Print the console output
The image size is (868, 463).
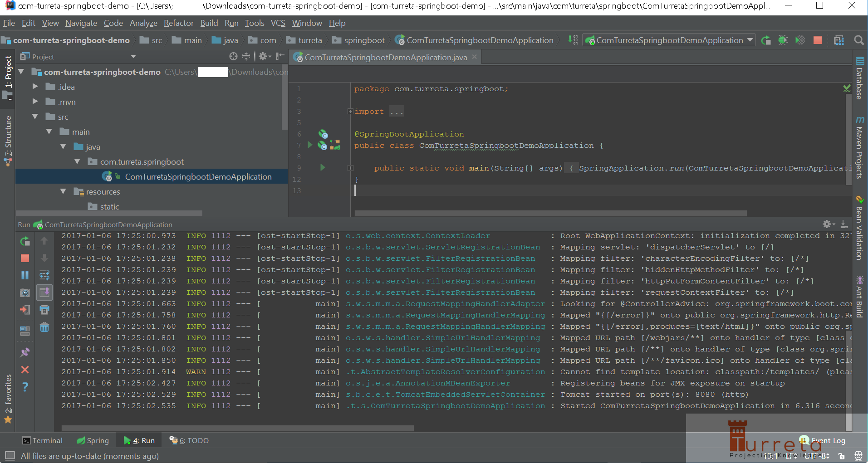click(44, 310)
